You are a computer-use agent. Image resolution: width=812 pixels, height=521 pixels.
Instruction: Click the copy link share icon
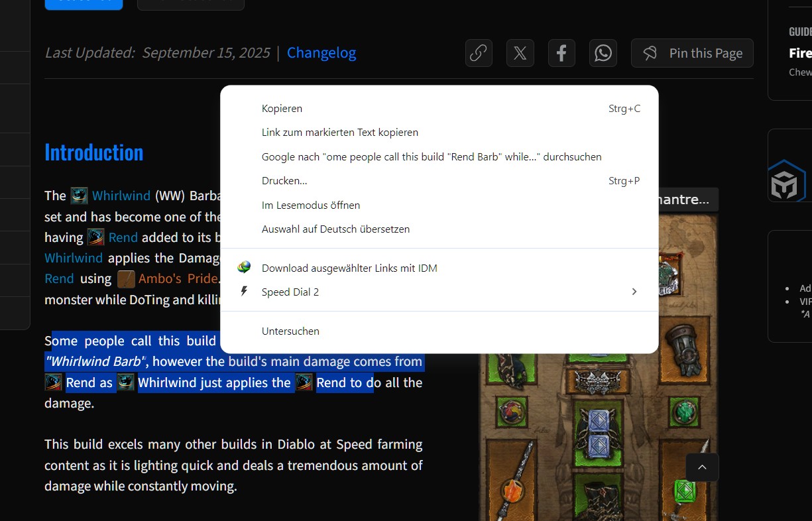tap(479, 53)
